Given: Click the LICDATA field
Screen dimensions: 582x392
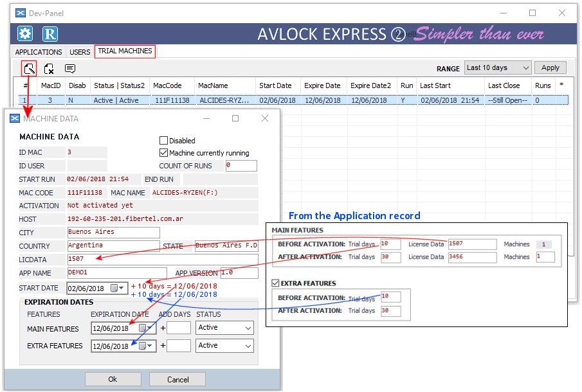Looking at the screenshot, I should (x=162, y=259).
